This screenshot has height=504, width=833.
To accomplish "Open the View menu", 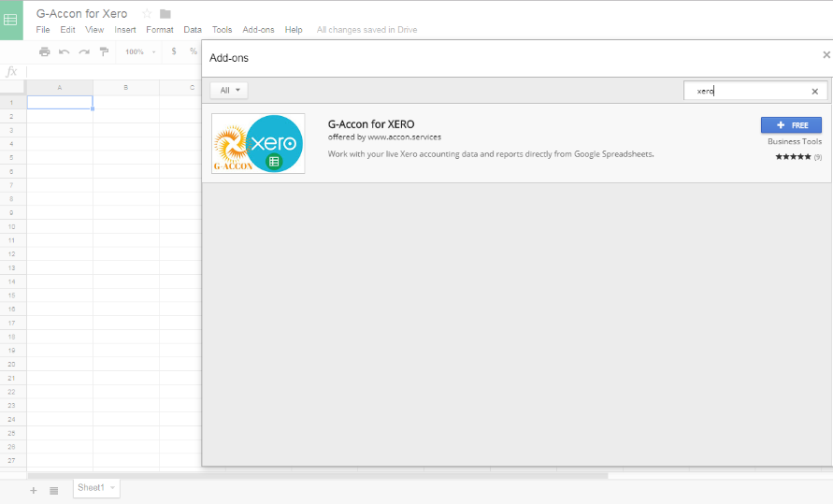I will pos(94,30).
